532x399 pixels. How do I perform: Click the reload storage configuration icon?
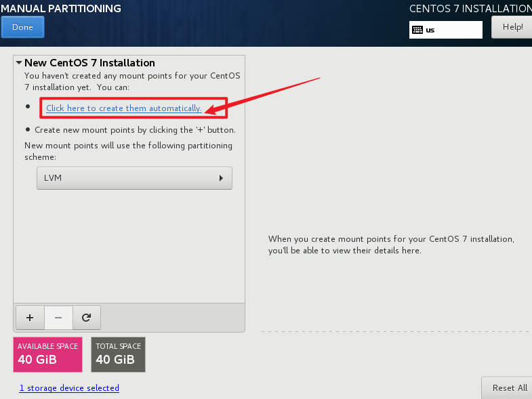pos(87,318)
